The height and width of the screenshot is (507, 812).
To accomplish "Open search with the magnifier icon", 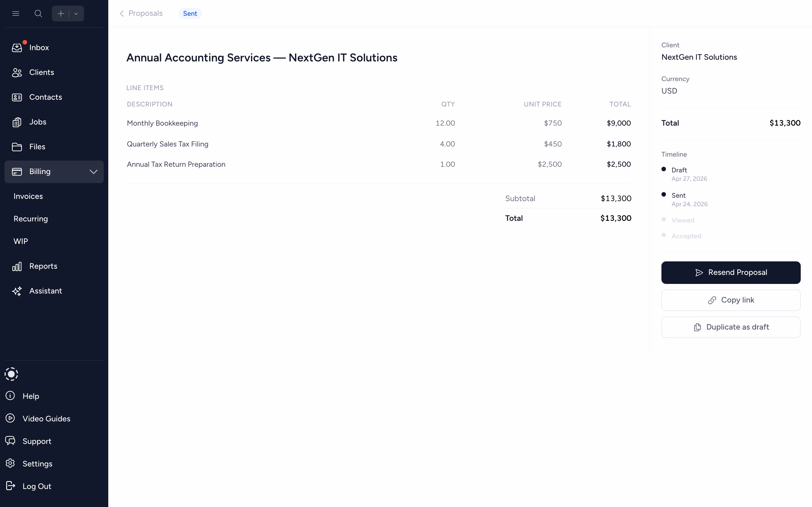I will pyautogui.click(x=38, y=14).
